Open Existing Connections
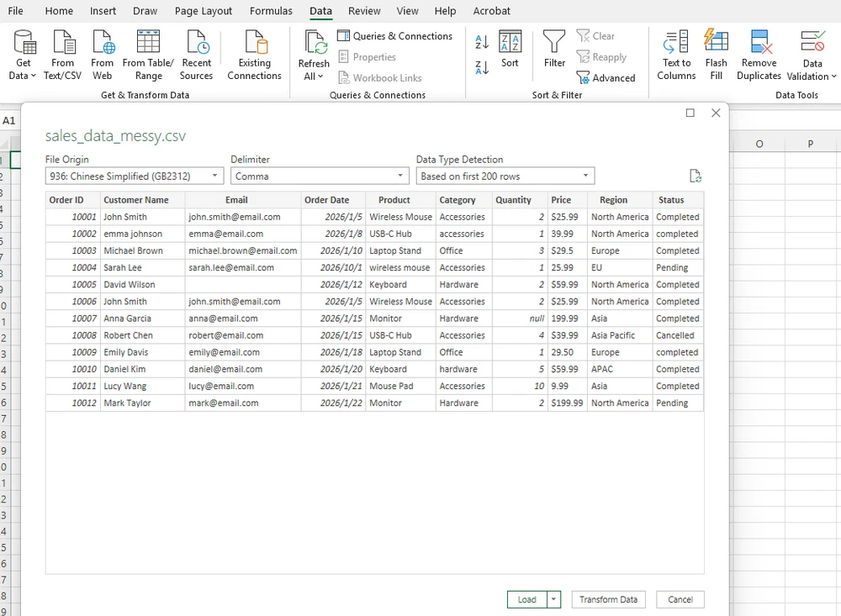Screen dimensions: 841x616 pos(254,55)
